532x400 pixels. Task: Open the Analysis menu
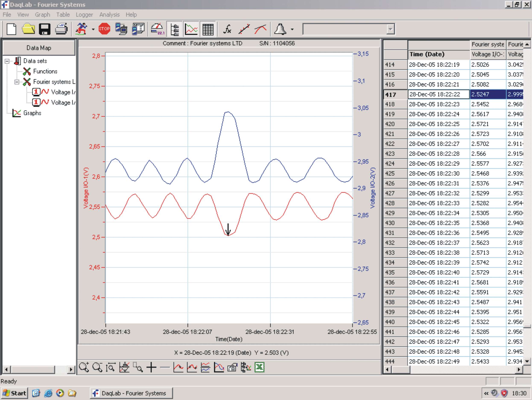pos(110,15)
